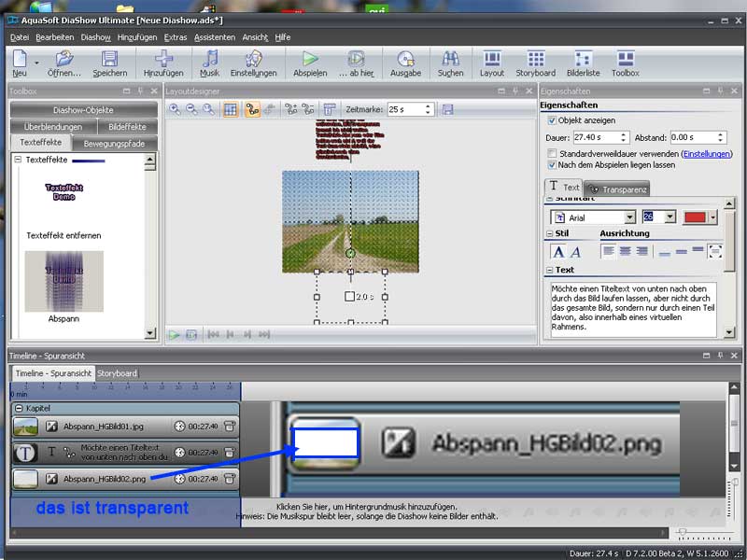747x560 pixels.
Task: Open the Bewegungspfade toolbox section
Action: (115, 144)
